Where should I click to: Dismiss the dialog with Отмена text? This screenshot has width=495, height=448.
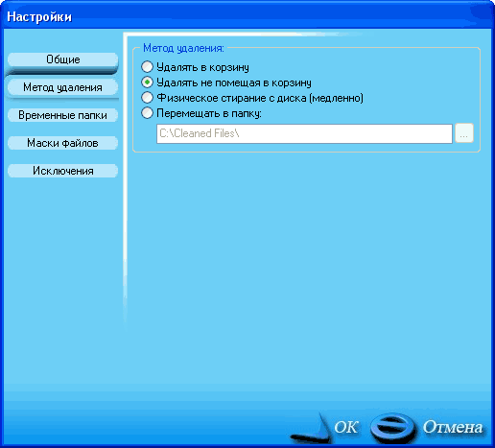click(x=453, y=427)
